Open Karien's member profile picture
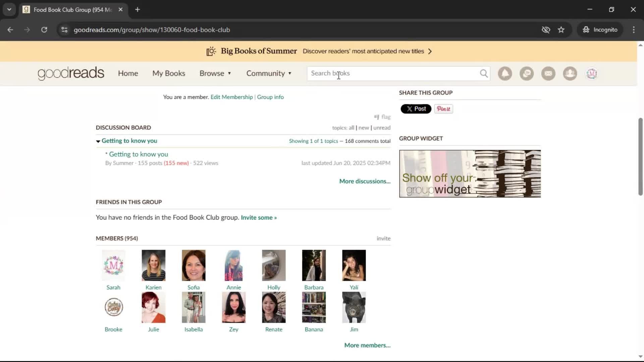The image size is (644, 362). pos(154,265)
